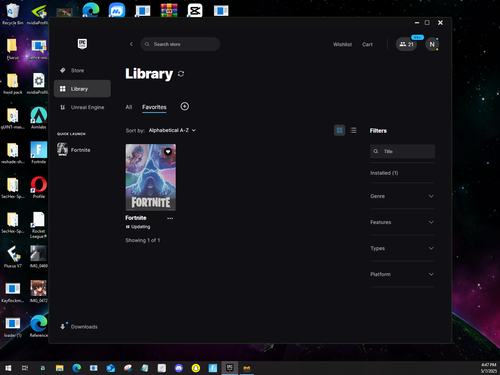Open the friends list showing 21
Image resolution: width=500 pixels, height=375 pixels.
point(406,44)
